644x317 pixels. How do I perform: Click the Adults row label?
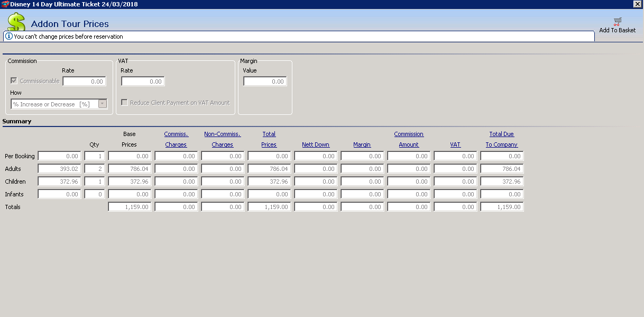pyautogui.click(x=13, y=169)
